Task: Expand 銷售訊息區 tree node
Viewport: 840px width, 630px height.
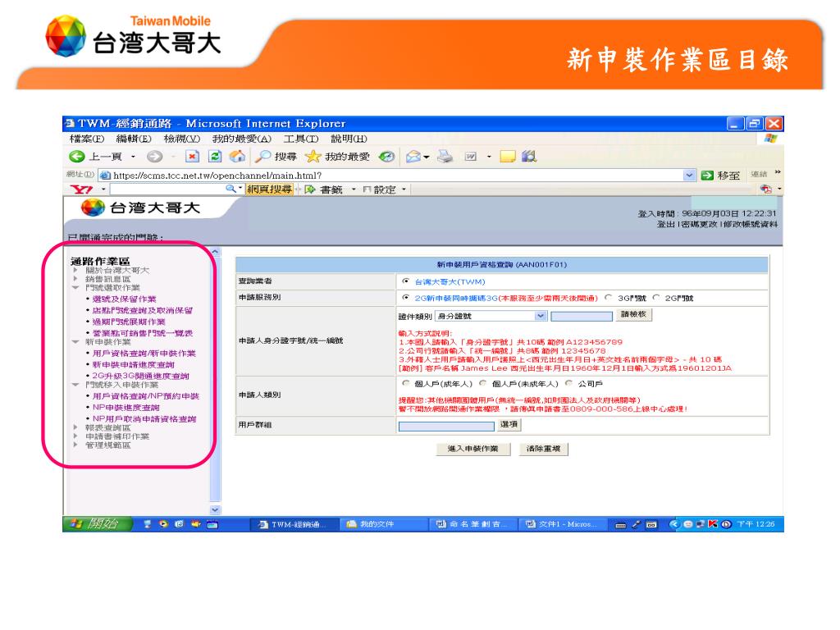Action: click(x=75, y=279)
